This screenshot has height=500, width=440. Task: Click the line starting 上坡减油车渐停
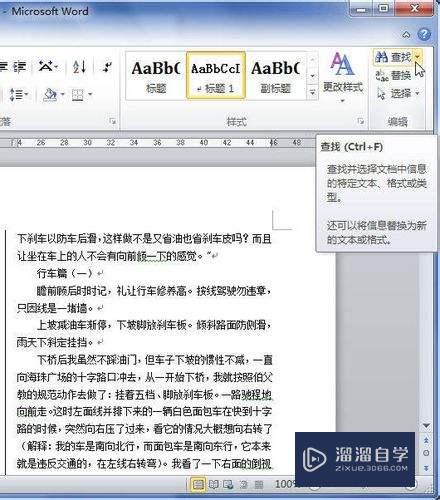(153, 325)
